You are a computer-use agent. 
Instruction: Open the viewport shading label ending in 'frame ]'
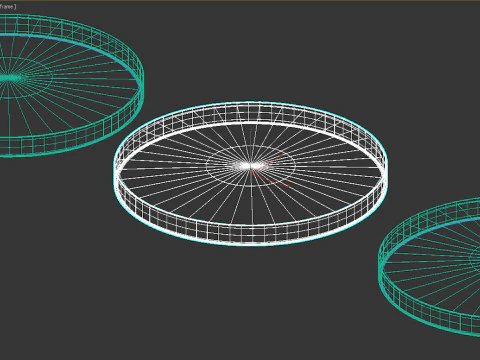point(8,6)
